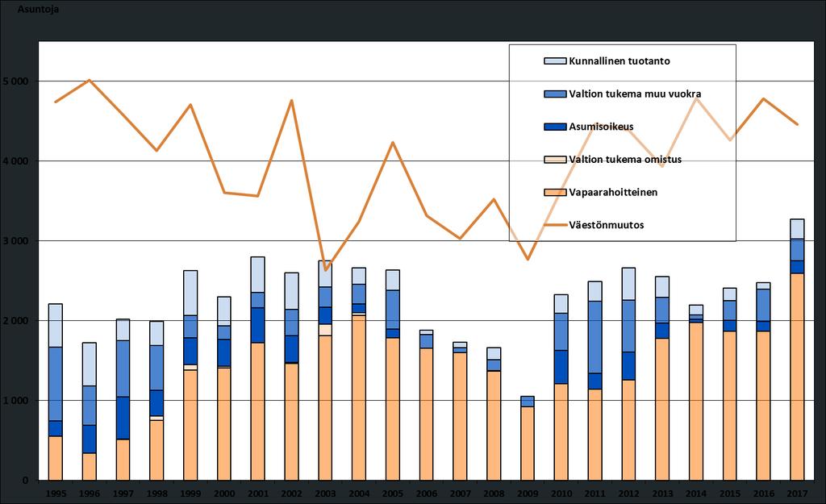The width and height of the screenshot is (826, 504).
Task: Click the 5 000 y-axis label
Action: click(x=16, y=81)
